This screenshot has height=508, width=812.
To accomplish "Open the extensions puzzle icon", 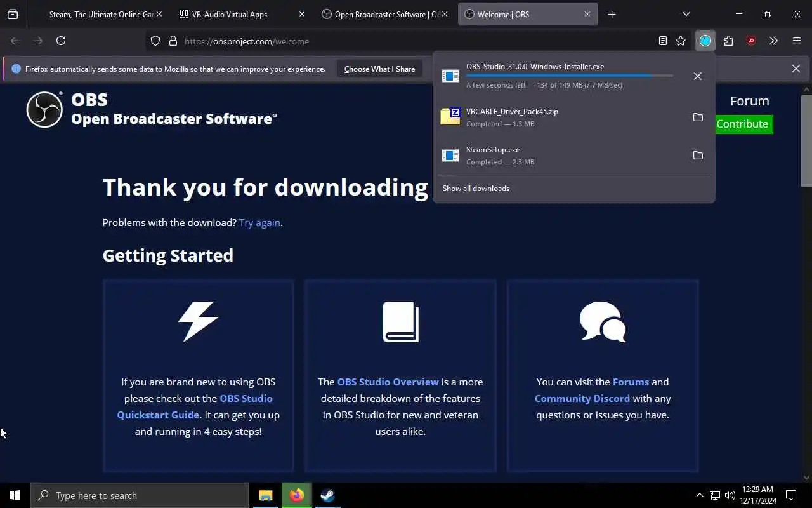I will (728, 41).
